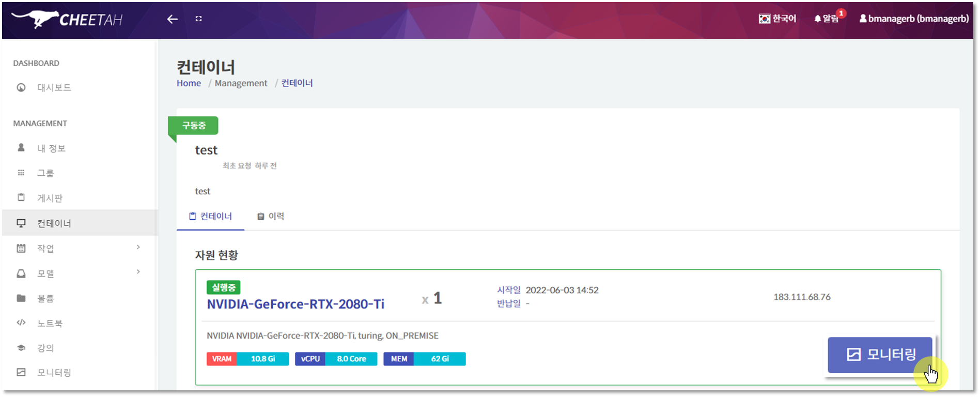This screenshot has width=980, height=397.
Task: Click the 그룹 grid icon
Action: (21, 173)
